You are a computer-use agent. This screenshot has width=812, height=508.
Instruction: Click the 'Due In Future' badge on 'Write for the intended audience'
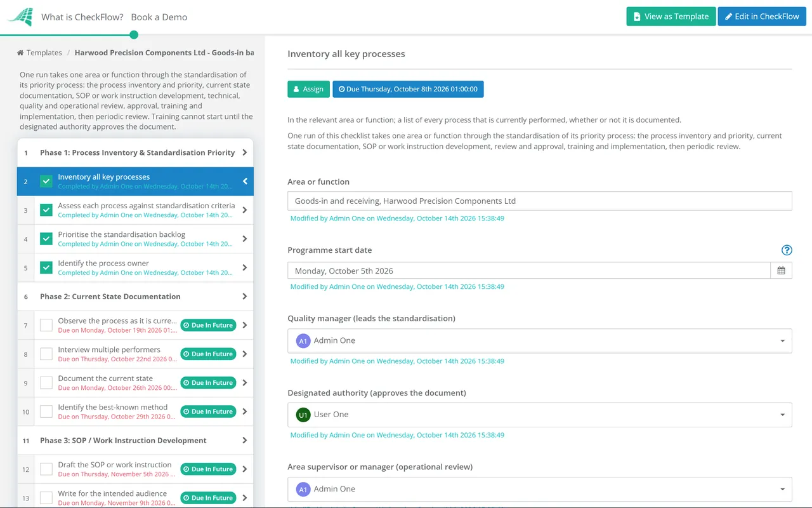(208, 498)
